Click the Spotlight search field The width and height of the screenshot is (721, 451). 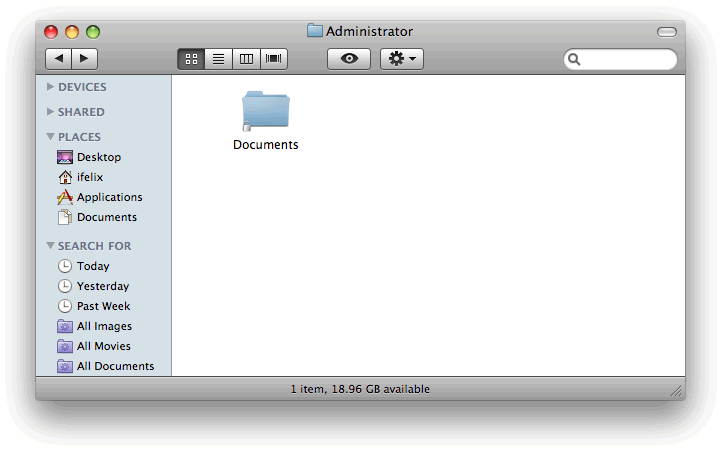(626, 60)
